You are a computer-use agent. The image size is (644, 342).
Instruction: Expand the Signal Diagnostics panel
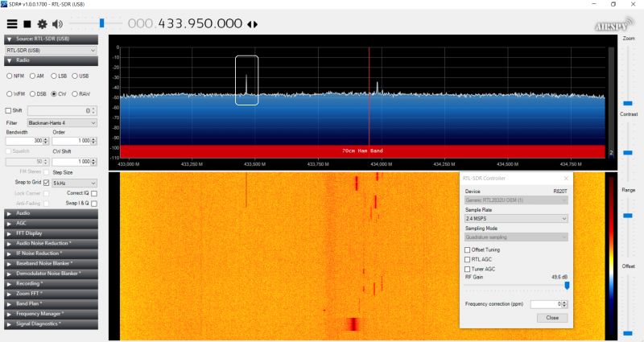point(51,324)
